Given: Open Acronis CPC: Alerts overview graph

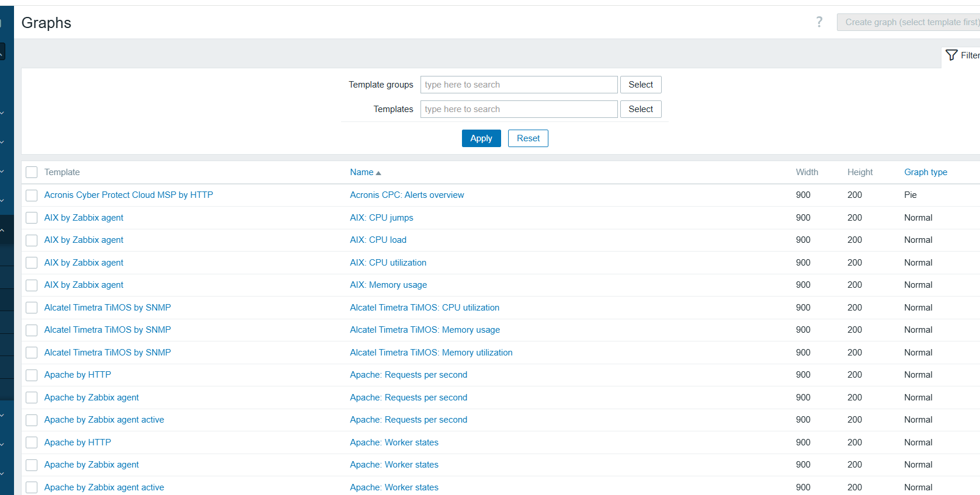Looking at the screenshot, I should point(407,195).
